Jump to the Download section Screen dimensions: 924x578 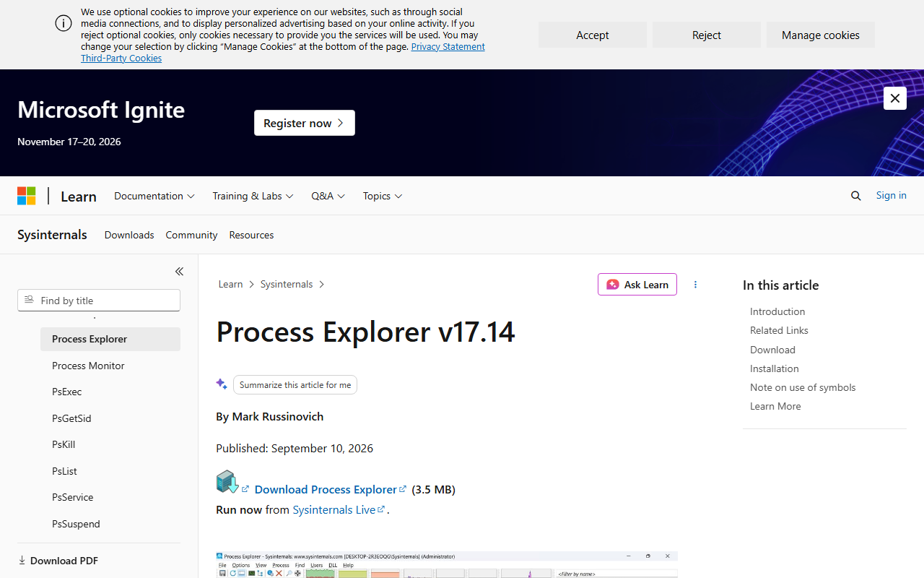[772, 350]
